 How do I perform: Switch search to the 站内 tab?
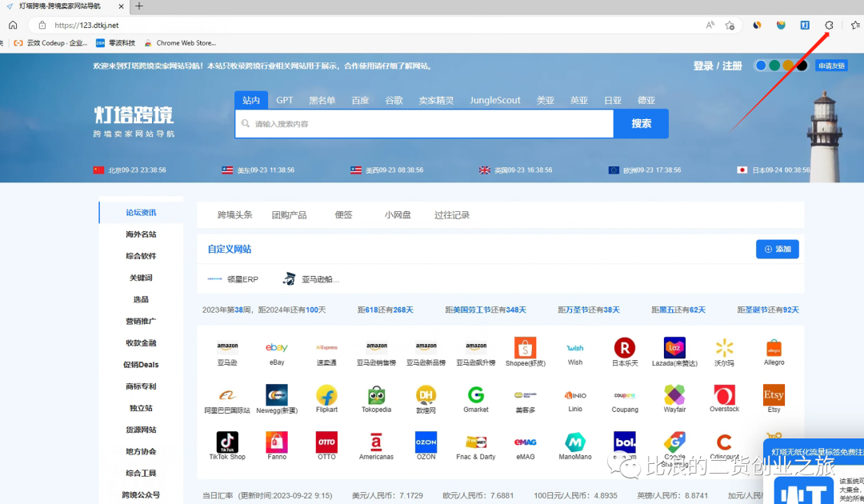(251, 100)
